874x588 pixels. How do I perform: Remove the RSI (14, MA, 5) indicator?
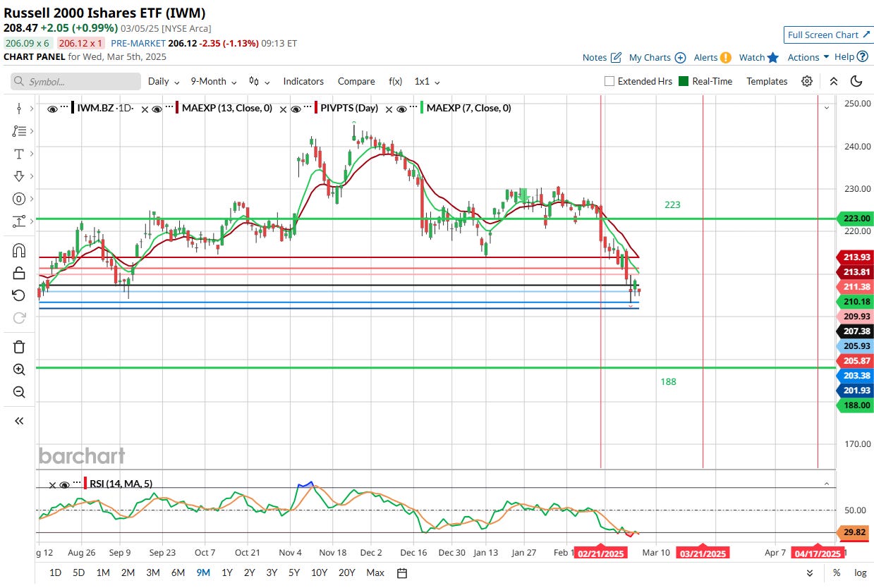pos(51,484)
